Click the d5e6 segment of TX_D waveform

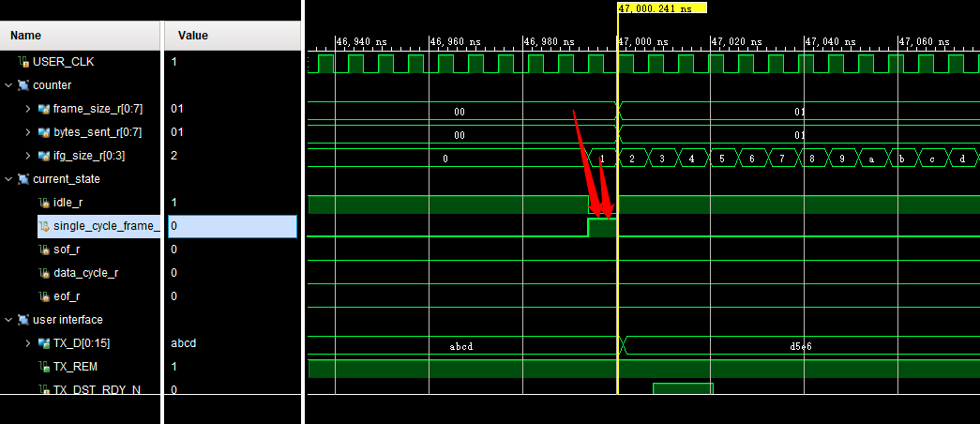tap(801, 346)
